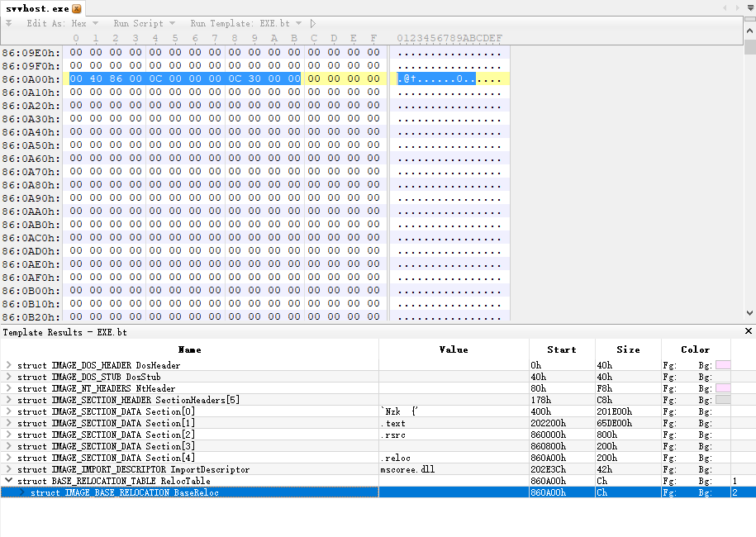The image size is (756, 537).
Task: Expand the Section[1] .text struct
Action: tap(9, 423)
